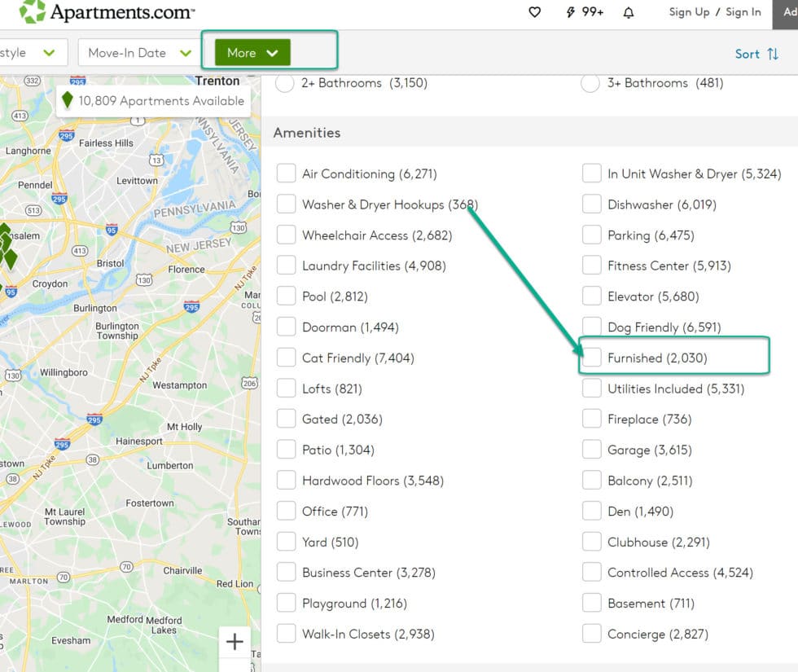Select the 2+ Bathrooms radio option

(x=285, y=83)
